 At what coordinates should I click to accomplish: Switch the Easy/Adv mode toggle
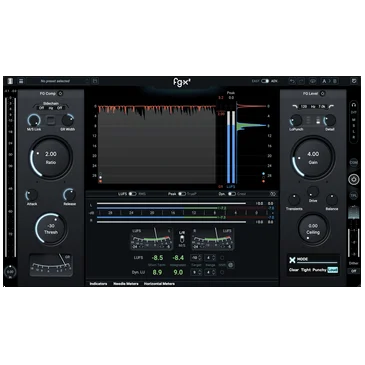point(265,81)
